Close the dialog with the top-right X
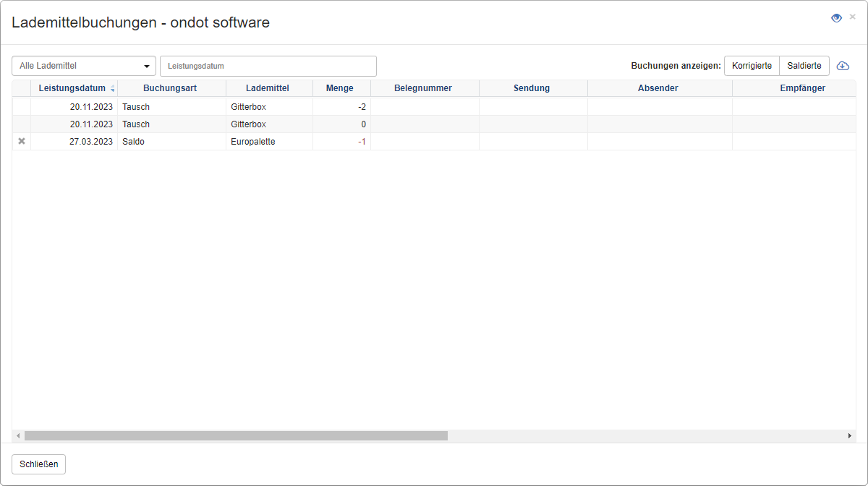Viewport: 868px width, 486px height. point(853,17)
